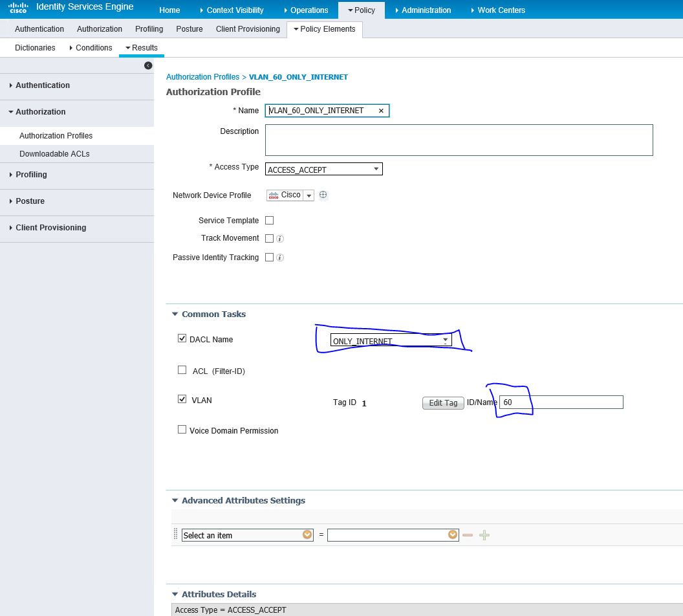
Task: Enable Passive Identity Tracking checkbox
Action: (x=269, y=258)
